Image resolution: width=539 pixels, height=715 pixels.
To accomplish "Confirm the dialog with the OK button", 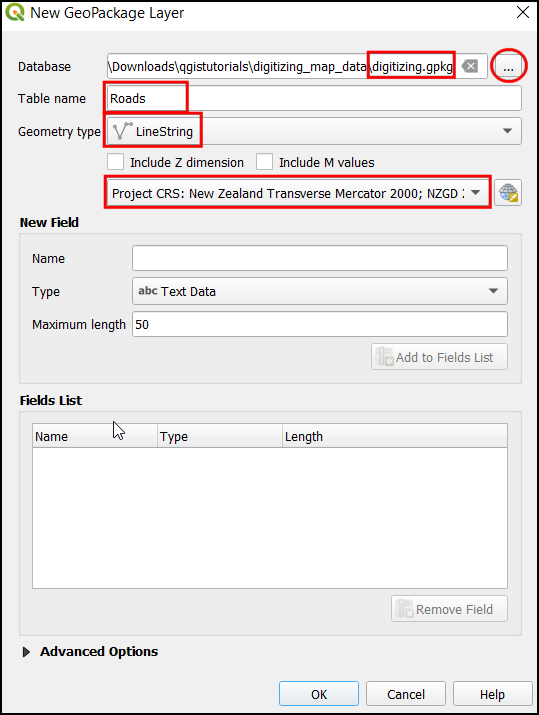I will click(319, 694).
